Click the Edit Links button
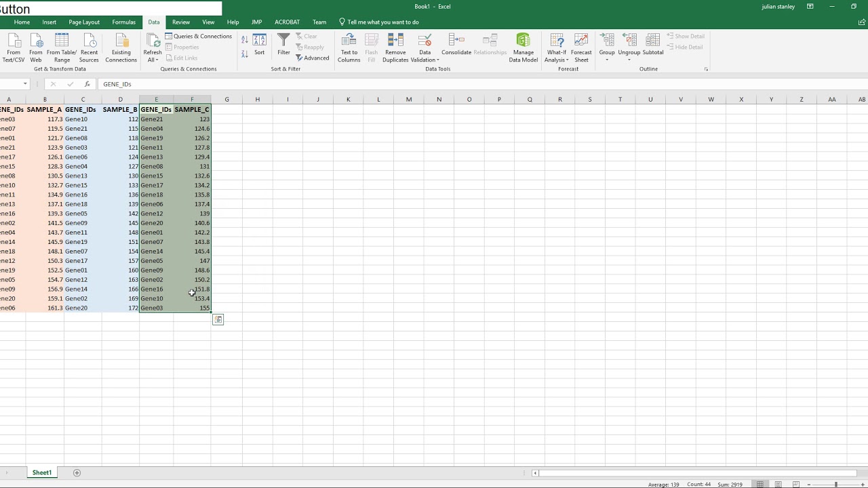This screenshot has width=868, height=488. [x=182, y=58]
